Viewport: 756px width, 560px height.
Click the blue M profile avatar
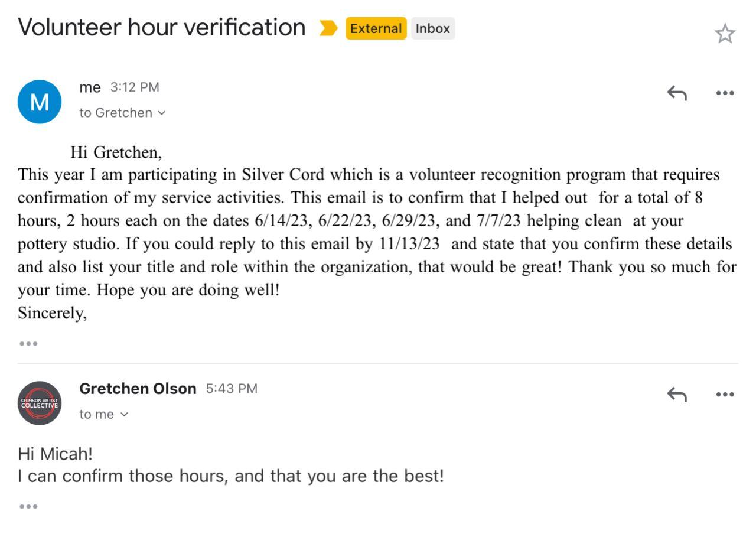pyautogui.click(x=40, y=102)
